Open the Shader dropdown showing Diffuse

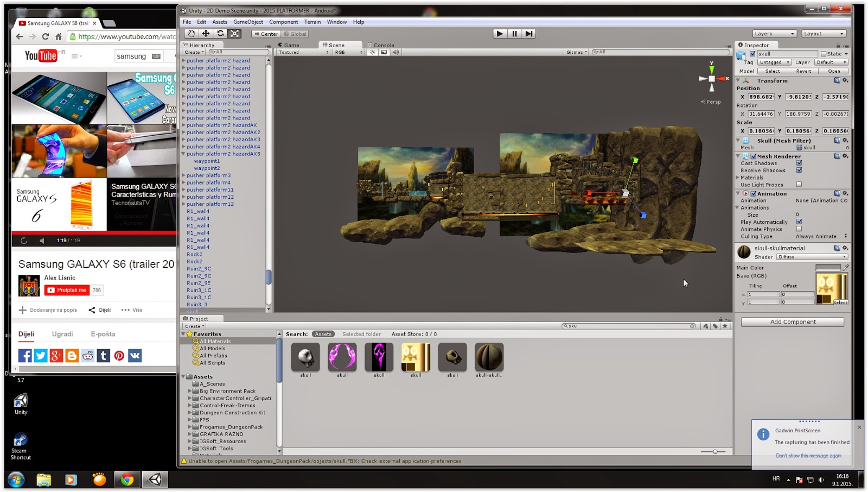tap(812, 257)
